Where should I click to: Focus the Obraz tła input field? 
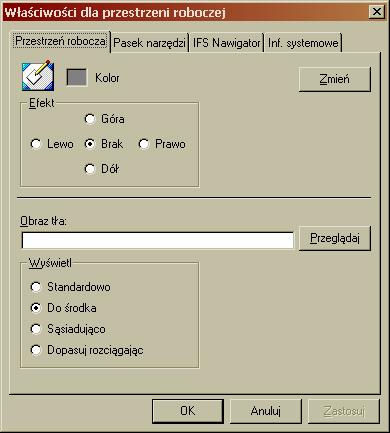click(x=157, y=240)
